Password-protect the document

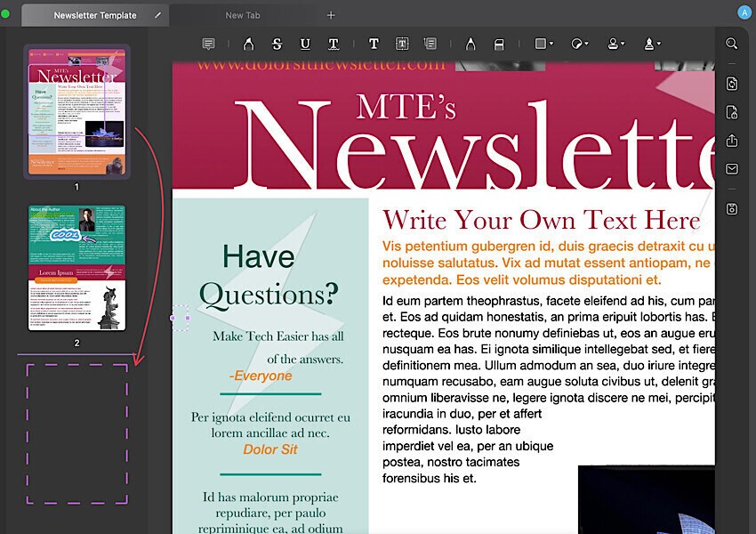pyautogui.click(x=731, y=110)
